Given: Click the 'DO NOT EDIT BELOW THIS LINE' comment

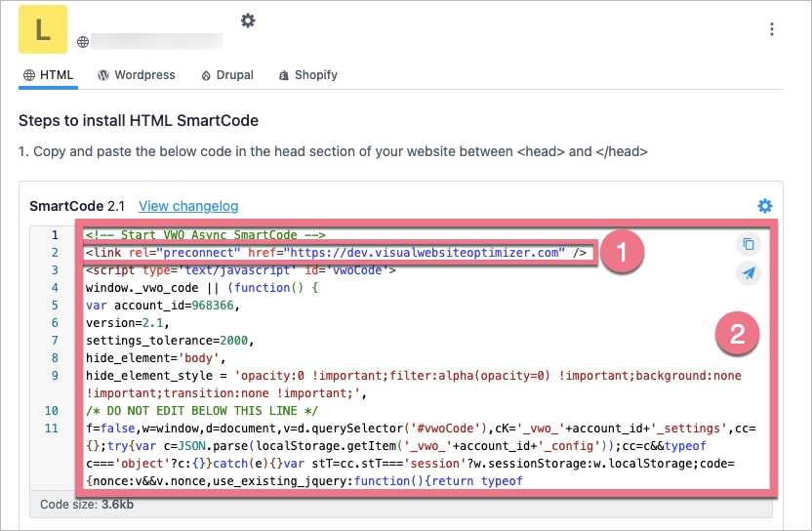Looking at the screenshot, I should 202,411.
